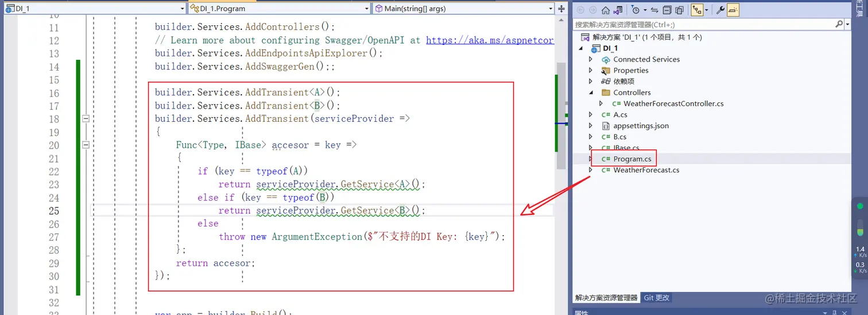Expand the WeatherForecast.cs node
Screen dimensions: 868x315
[591, 170]
